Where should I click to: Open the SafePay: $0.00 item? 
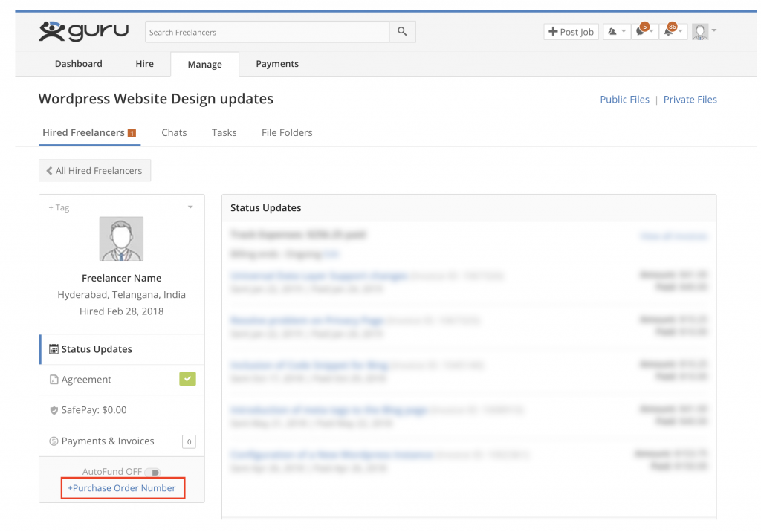[122, 410]
